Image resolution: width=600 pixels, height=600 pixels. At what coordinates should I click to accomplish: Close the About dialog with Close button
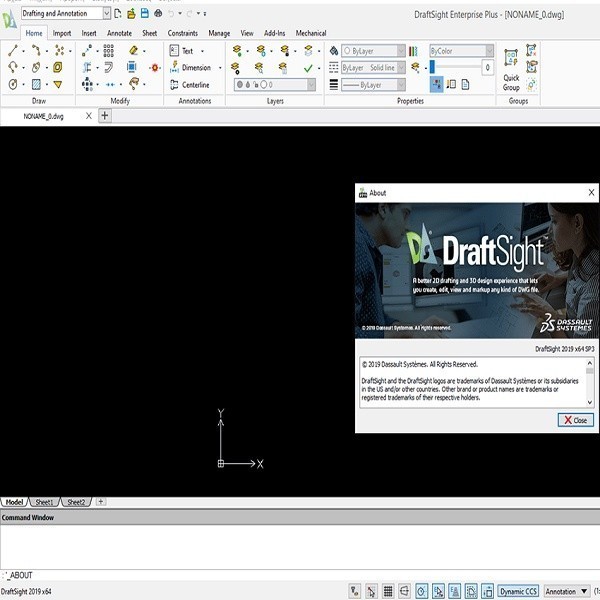coord(576,420)
